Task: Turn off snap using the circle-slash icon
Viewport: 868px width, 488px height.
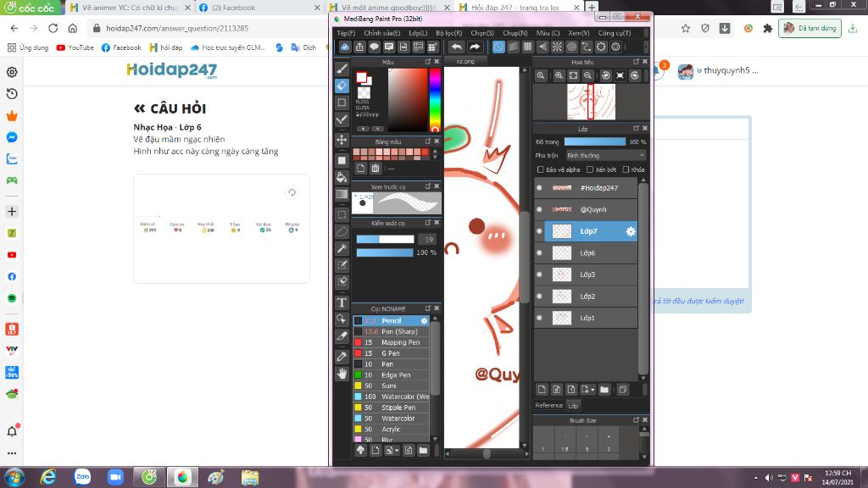Action: [x=498, y=47]
